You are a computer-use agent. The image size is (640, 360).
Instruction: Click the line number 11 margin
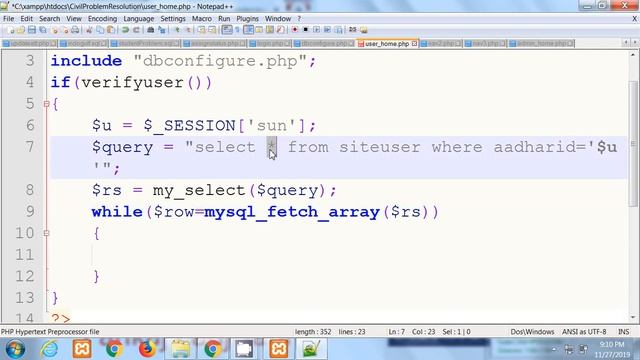[x=24, y=255]
